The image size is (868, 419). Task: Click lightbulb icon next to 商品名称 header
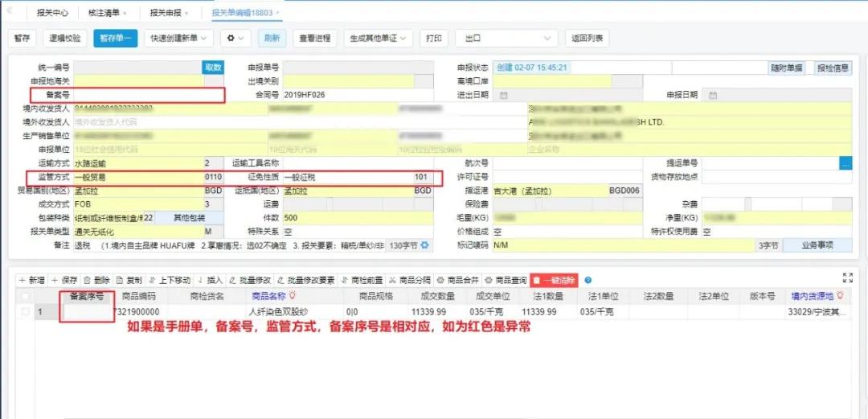[293, 296]
